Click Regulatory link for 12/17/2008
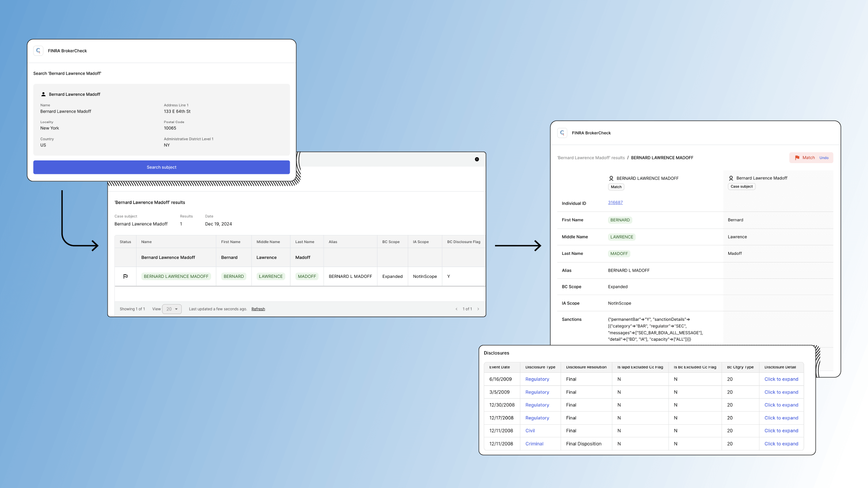This screenshot has height=488, width=868. tap(537, 418)
